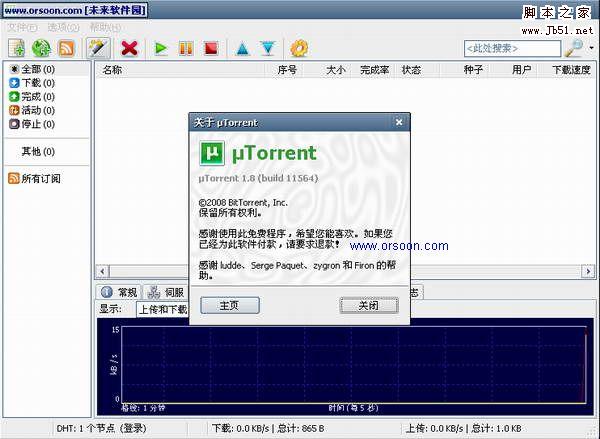Sort by the 名称 column header
This screenshot has height=439, width=600.
(180, 70)
